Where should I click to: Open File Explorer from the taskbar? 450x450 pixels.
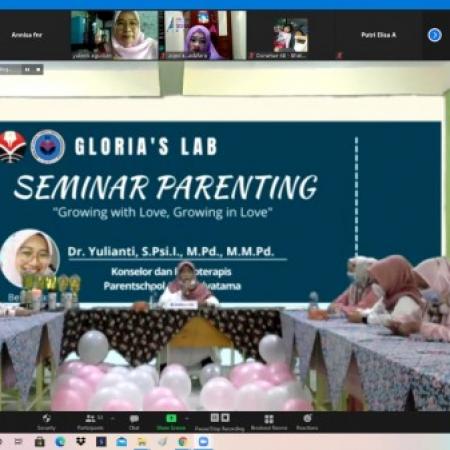pos(142,442)
